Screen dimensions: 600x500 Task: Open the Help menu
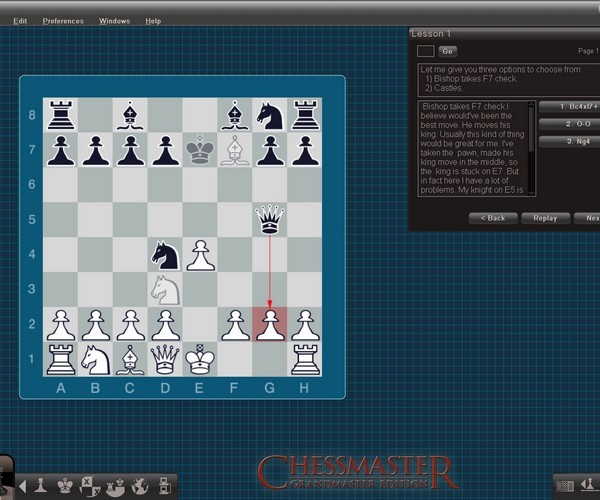(153, 20)
